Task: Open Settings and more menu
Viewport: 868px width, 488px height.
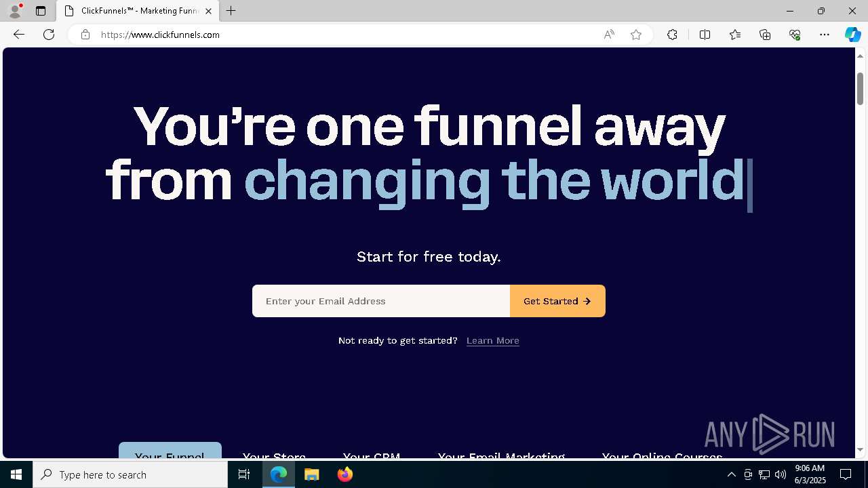Action: click(825, 35)
